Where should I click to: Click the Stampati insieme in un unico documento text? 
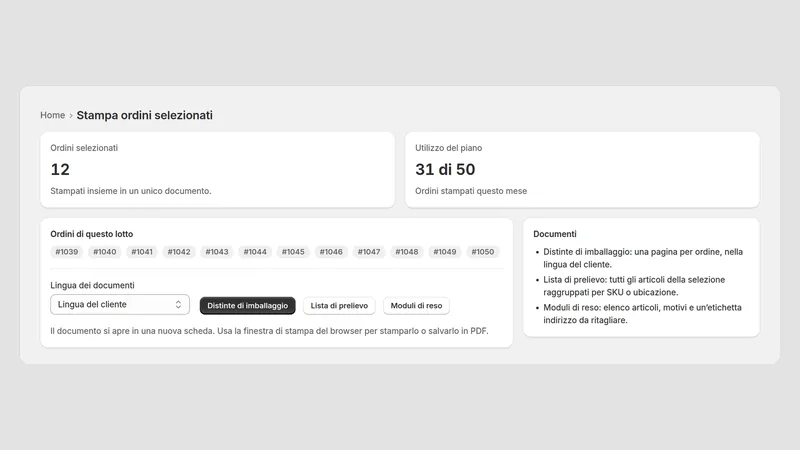coord(131,191)
